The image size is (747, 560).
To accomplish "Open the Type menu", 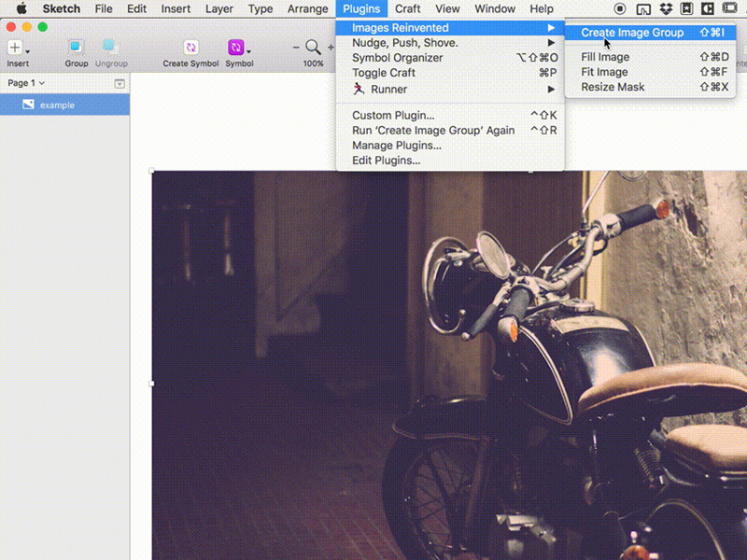I will pyautogui.click(x=261, y=8).
